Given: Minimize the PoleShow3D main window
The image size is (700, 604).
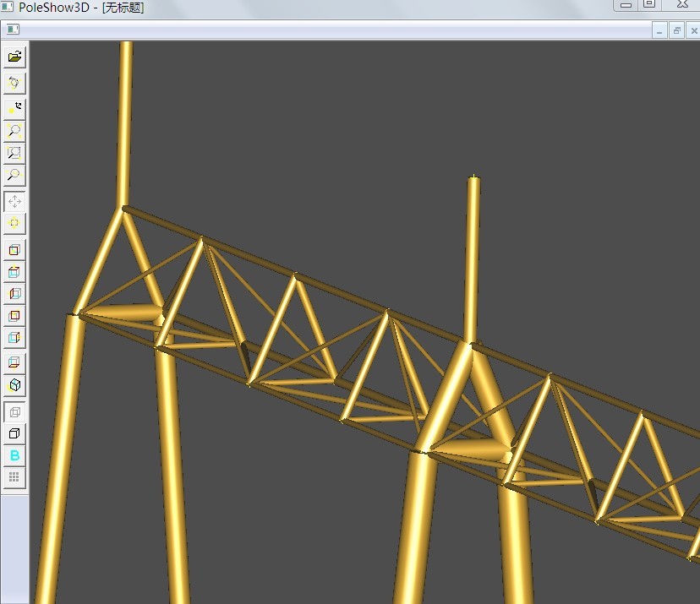Looking at the screenshot, I should coord(626,5).
